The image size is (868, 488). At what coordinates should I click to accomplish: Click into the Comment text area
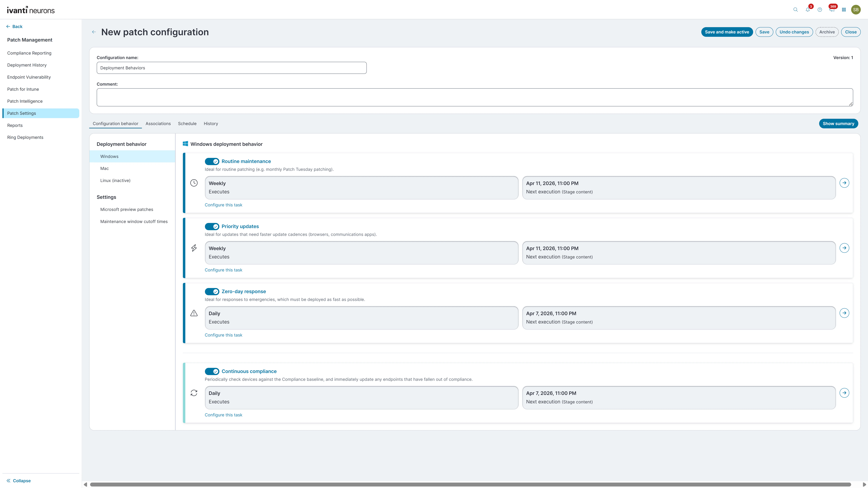coord(475,97)
